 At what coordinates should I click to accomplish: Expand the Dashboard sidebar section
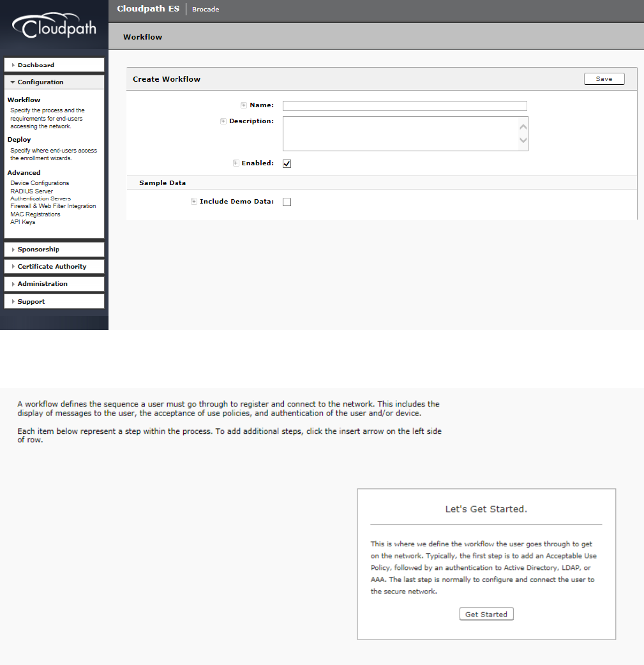coord(54,65)
